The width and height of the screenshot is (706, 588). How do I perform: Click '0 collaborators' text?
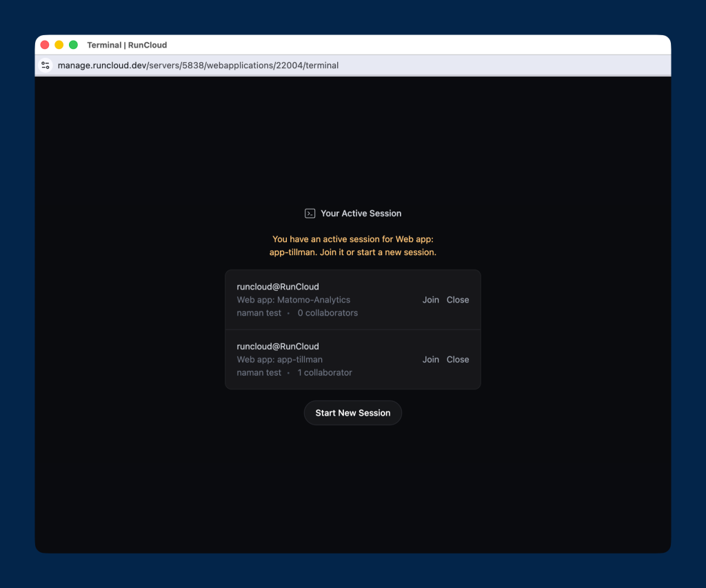[x=327, y=313]
